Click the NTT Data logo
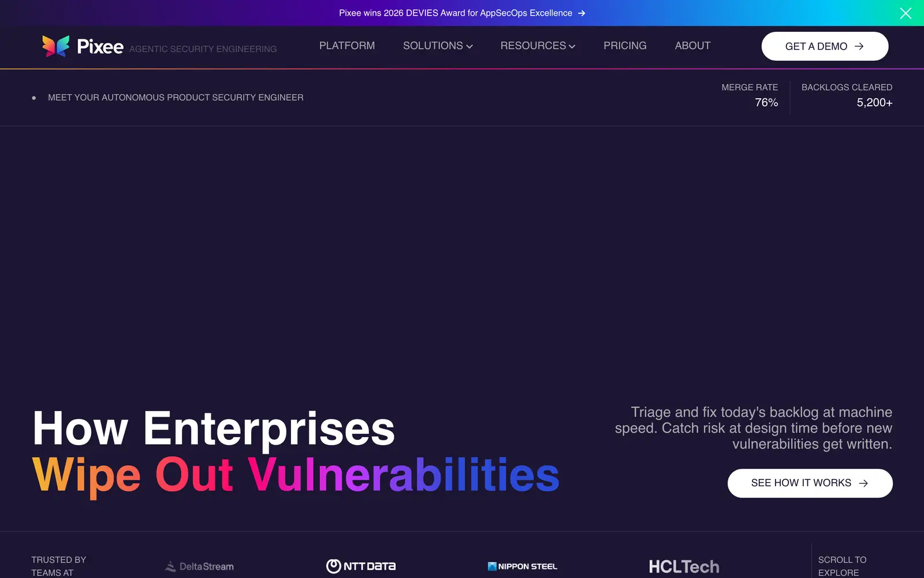 (361, 566)
